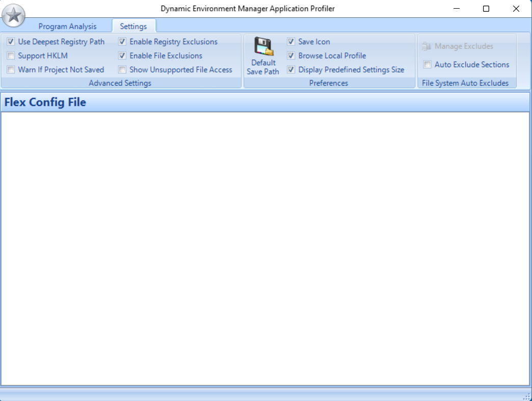Open the star application menu button
This screenshot has height=401, width=532.
[x=14, y=16]
